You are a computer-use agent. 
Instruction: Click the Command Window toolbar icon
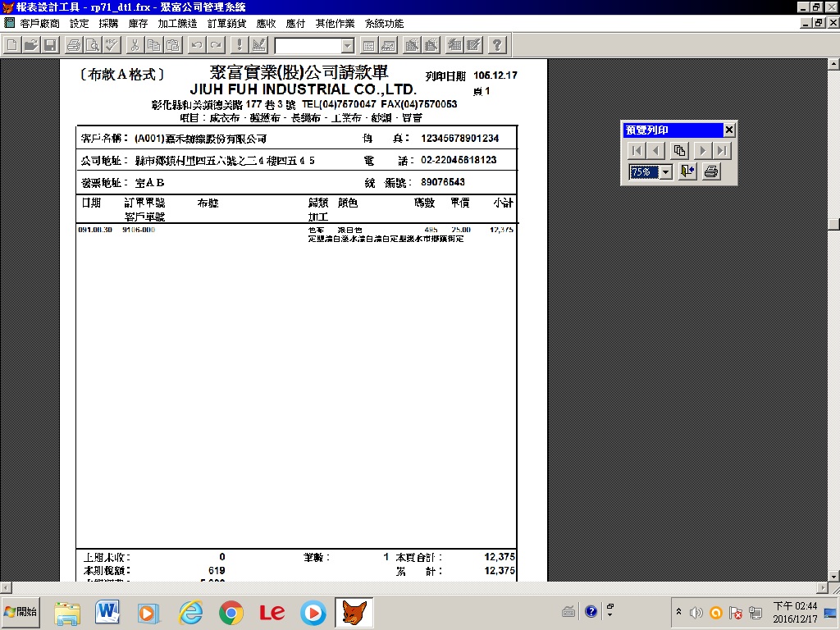(368, 45)
